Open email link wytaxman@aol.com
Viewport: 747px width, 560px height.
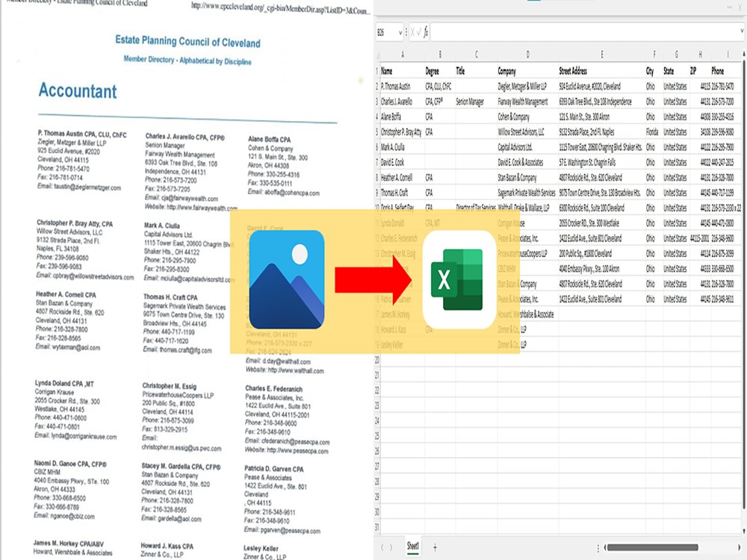coord(75,347)
